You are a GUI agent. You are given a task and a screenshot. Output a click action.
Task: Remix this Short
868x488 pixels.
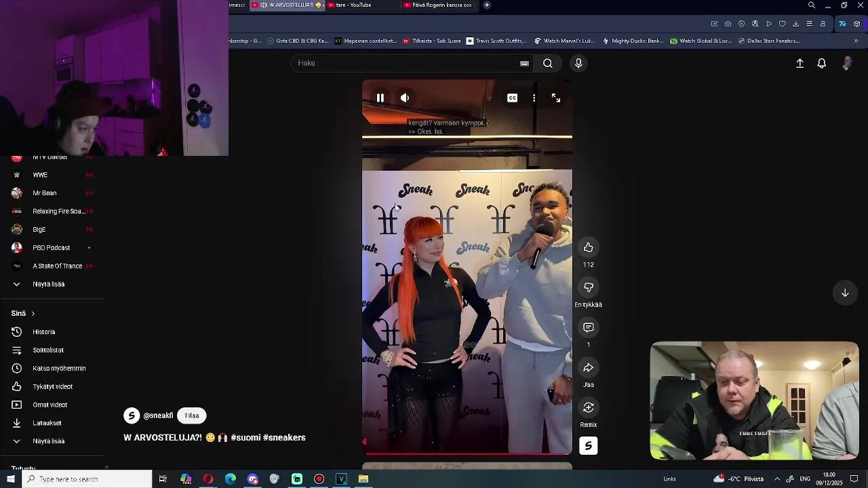coord(589,407)
